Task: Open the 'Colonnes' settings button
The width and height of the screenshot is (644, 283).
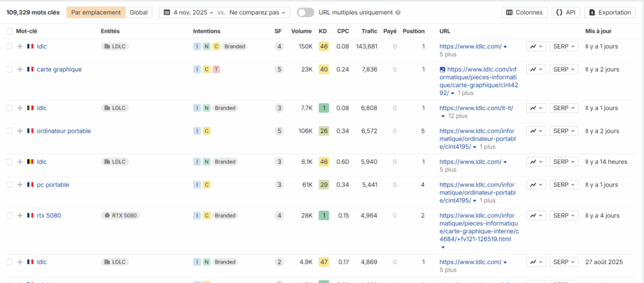Action: click(x=524, y=13)
